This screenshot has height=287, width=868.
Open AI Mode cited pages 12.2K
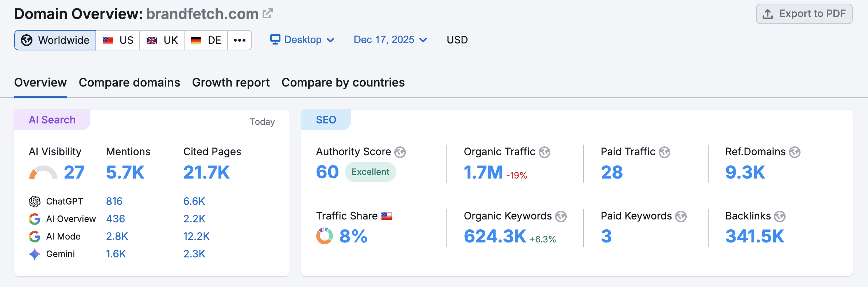197,236
